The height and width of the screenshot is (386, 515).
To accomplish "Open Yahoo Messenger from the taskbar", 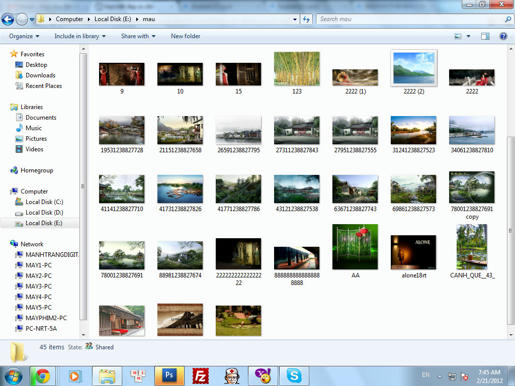I will click(263, 376).
